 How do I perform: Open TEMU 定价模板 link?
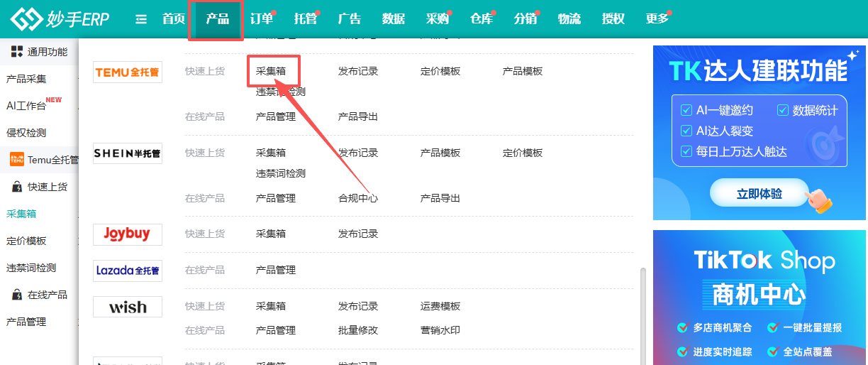coord(440,71)
